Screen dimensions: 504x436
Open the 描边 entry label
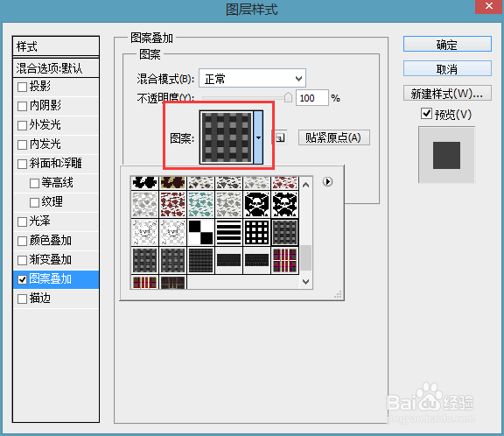[40, 299]
